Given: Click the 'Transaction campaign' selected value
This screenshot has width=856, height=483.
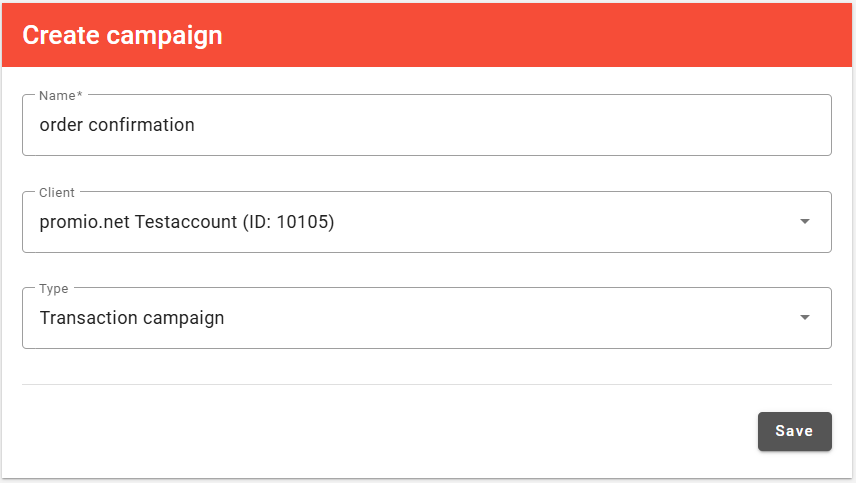Looking at the screenshot, I should [x=132, y=318].
